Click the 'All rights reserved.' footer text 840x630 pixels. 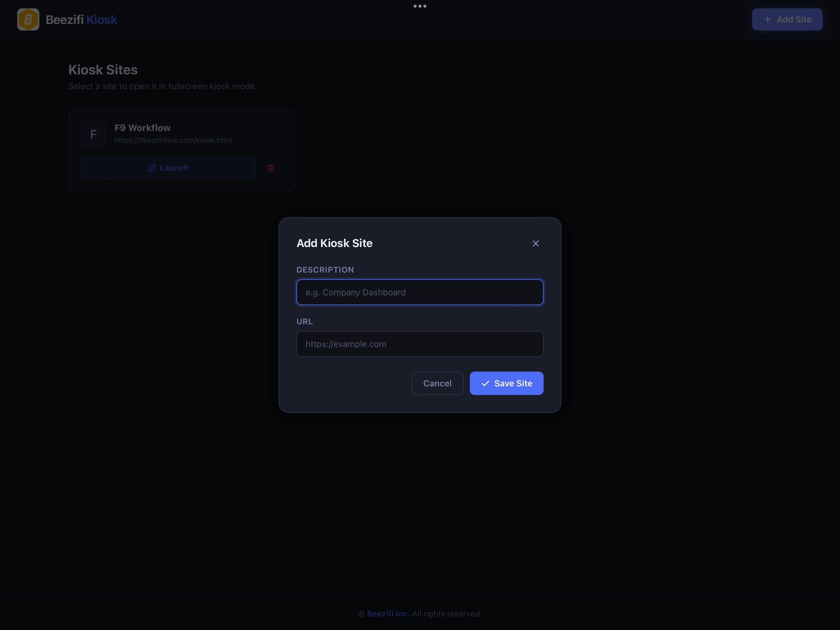tap(447, 614)
